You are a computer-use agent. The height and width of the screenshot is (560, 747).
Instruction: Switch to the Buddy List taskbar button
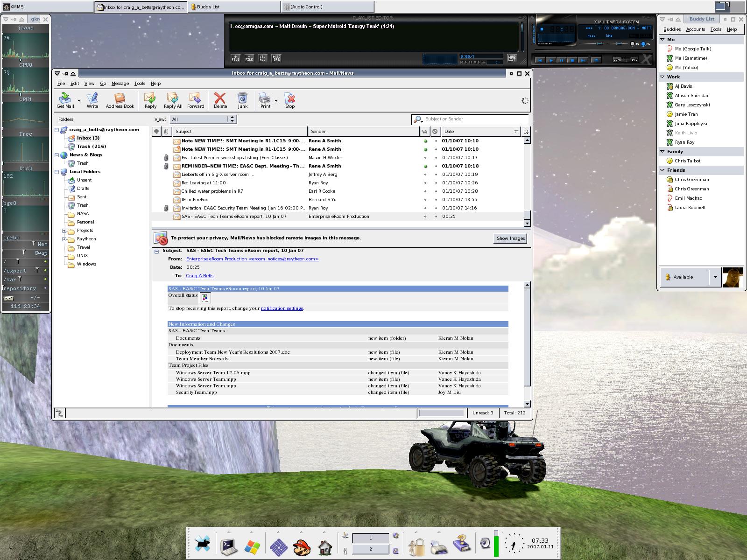click(234, 7)
